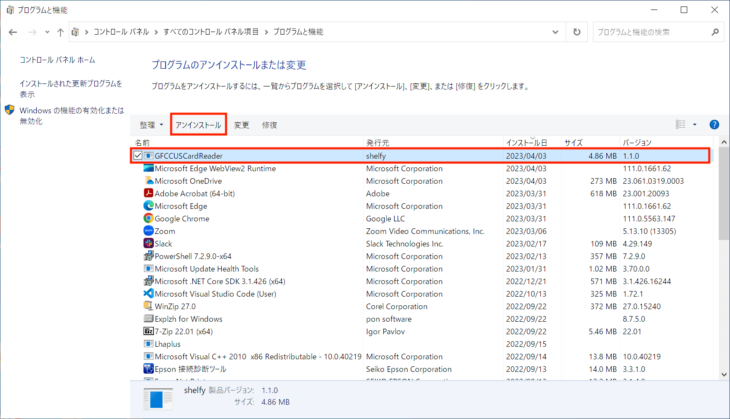Sort by 発行元 column header
The height and width of the screenshot is (419, 730).
point(378,142)
